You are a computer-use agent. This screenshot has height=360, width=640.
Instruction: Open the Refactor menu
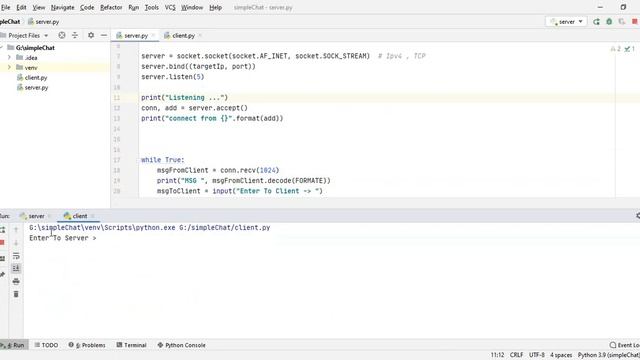point(111,7)
